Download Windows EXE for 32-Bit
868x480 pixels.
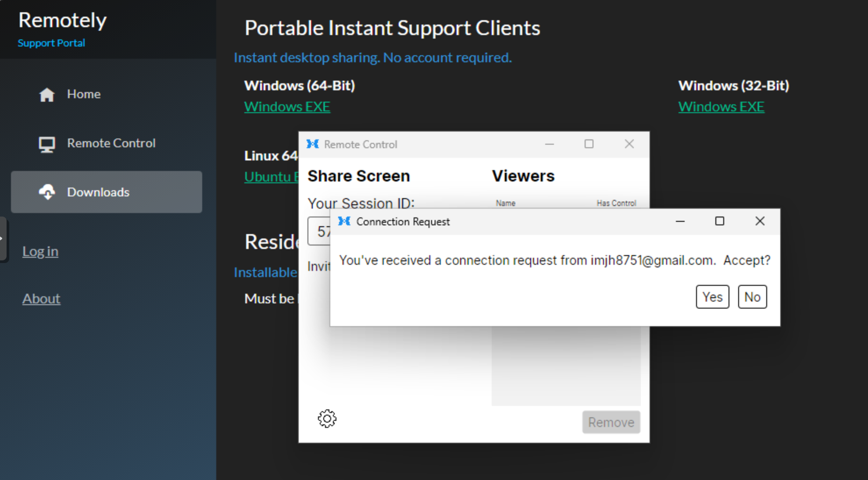click(x=722, y=107)
